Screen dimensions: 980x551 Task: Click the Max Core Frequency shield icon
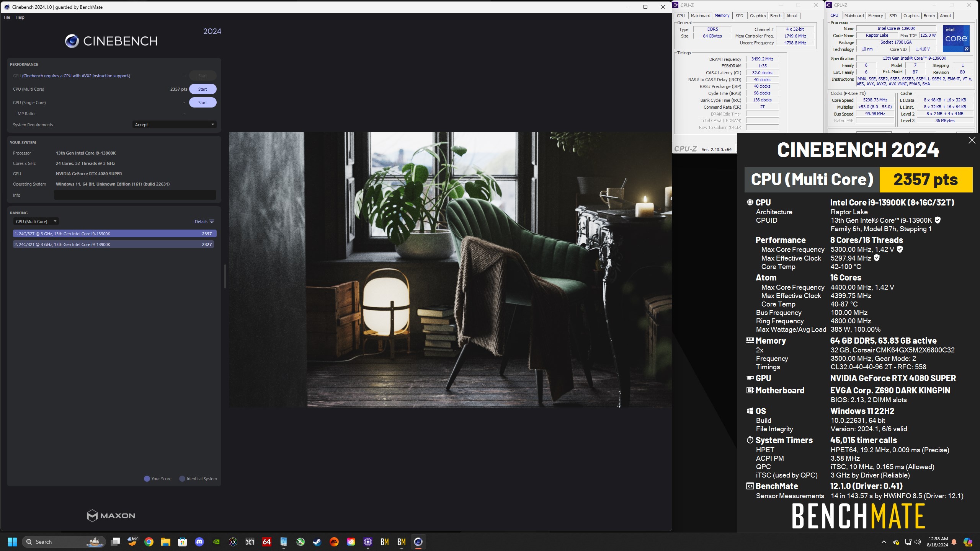(x=900, y=249)
